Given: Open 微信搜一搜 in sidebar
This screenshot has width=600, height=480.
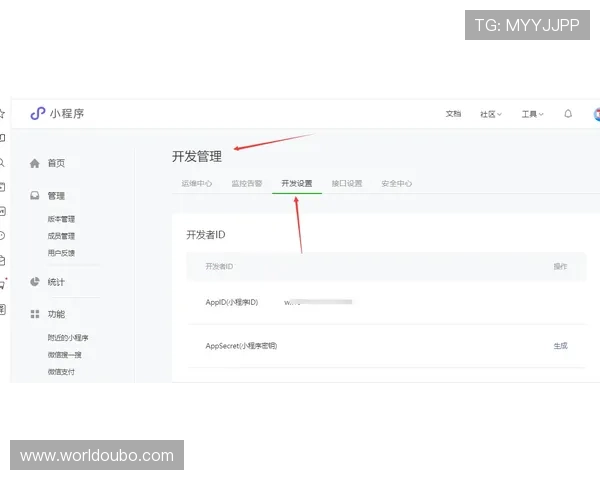Looking at the screenshot, I should click(x=64, y=355).
